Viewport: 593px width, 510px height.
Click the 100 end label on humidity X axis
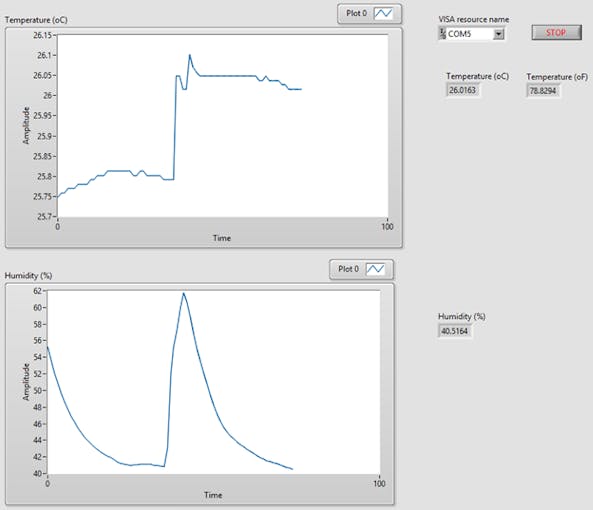379,484
